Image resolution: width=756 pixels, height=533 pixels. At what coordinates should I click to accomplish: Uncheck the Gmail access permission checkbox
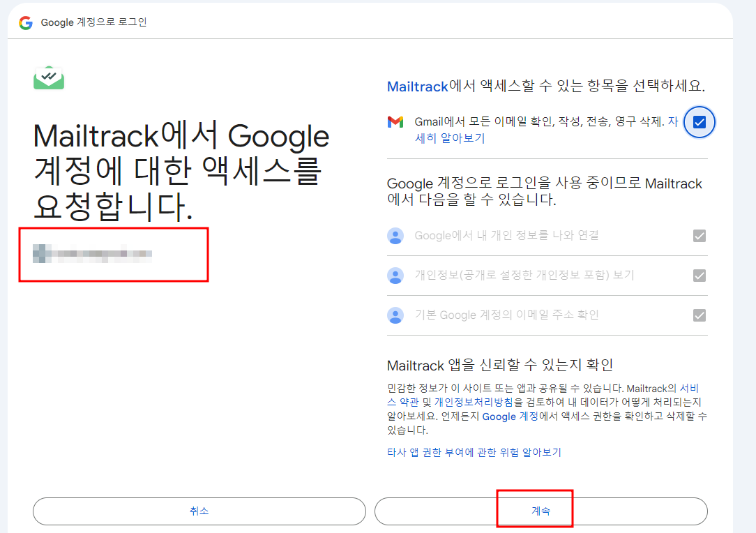coord(699,121)
